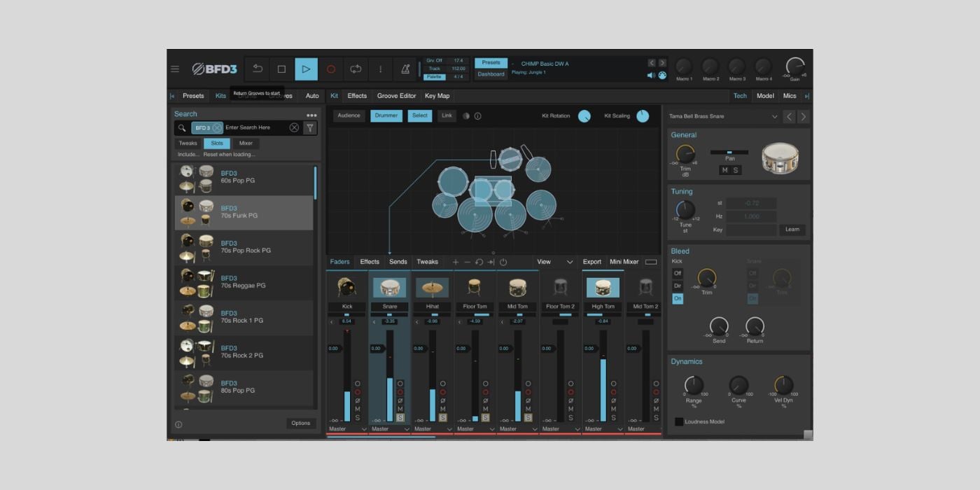This screenshot has width=980, height=490.
Task: Click the Return Grooves to start button
Action: point(258,69)
